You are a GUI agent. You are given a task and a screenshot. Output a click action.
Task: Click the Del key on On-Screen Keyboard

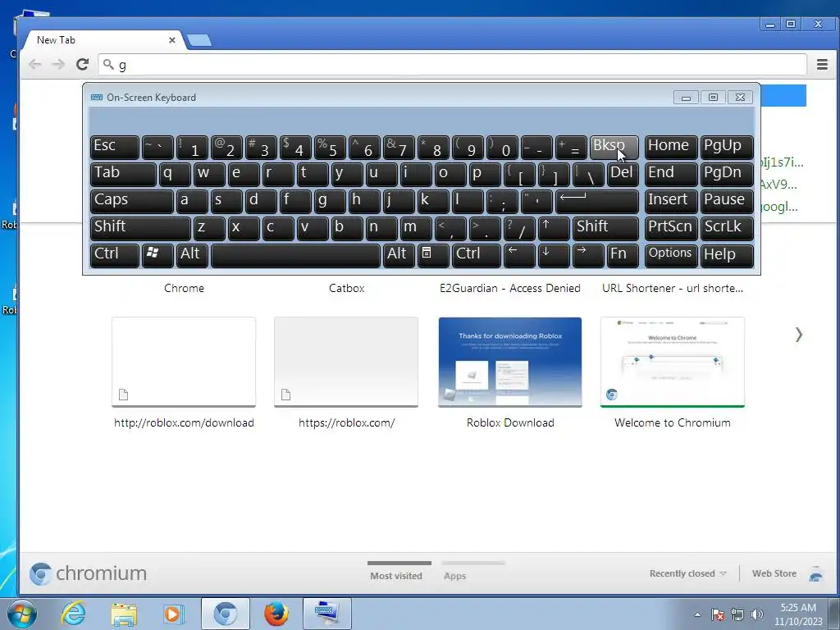pos(623,174)
